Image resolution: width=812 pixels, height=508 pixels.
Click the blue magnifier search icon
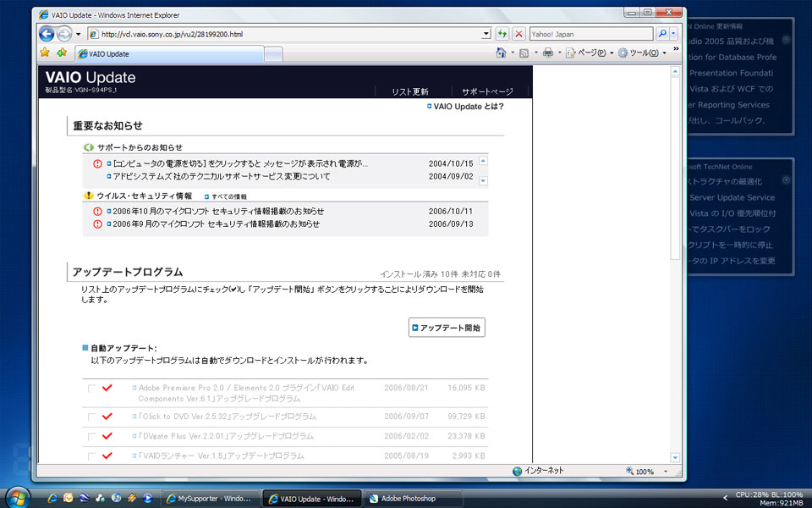point(662,34)
